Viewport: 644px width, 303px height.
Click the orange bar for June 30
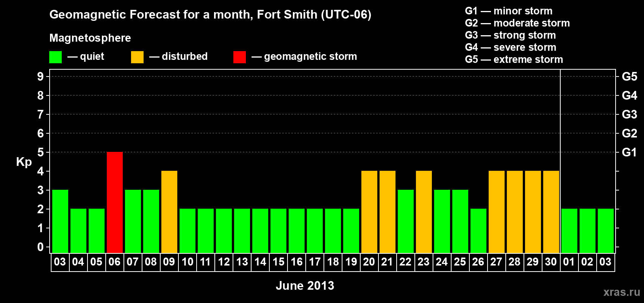[551, 212]
